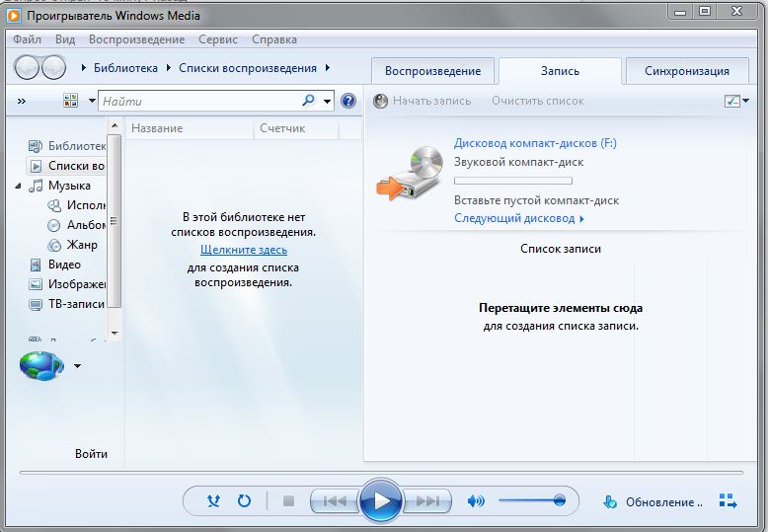Select Библиотека item in navigation tree
The width and height of the screenshot is (768, 532).
tap(66, 145)
